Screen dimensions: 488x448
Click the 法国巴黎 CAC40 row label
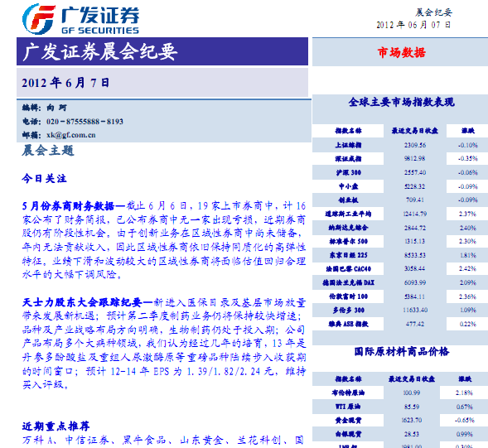(x=348, y=269)
